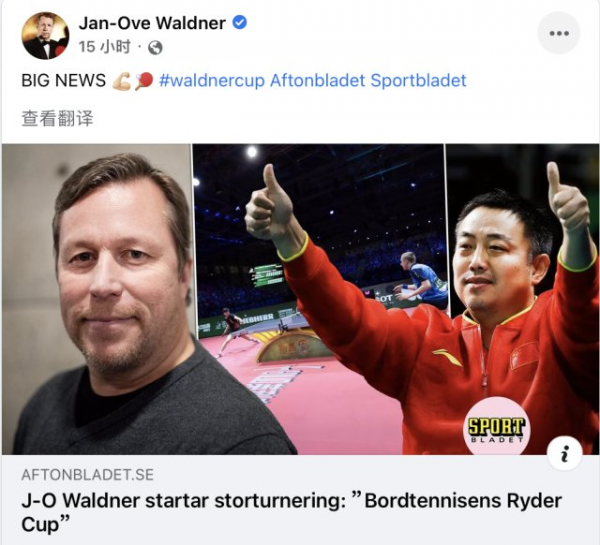The image size is (600, 545).
Task: Click the AFTONBLADET.SE source domain
Action: 88,475
